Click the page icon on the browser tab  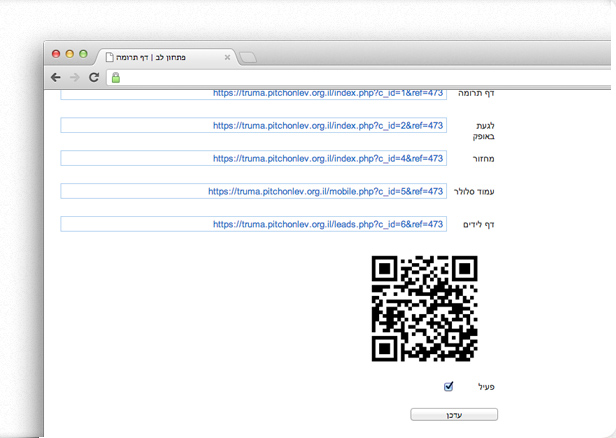[x=110, y=57]
